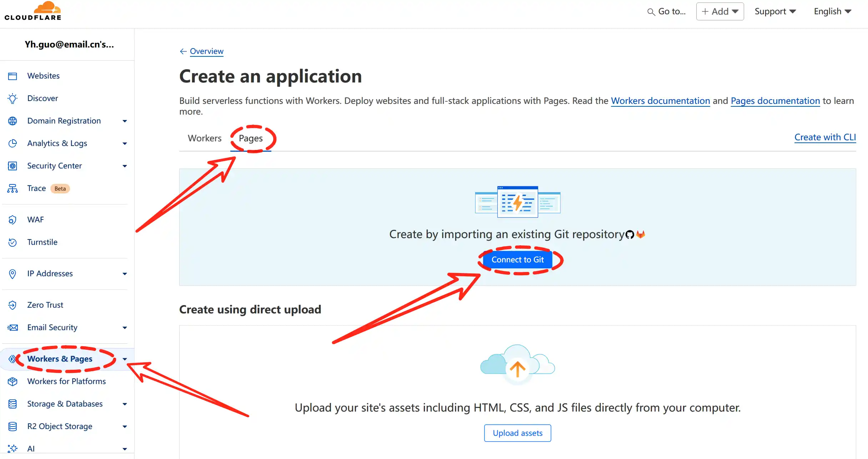The height and width of the screenshot is (459, 868).
Task: Click the Upload assets button
Action: 517,433
